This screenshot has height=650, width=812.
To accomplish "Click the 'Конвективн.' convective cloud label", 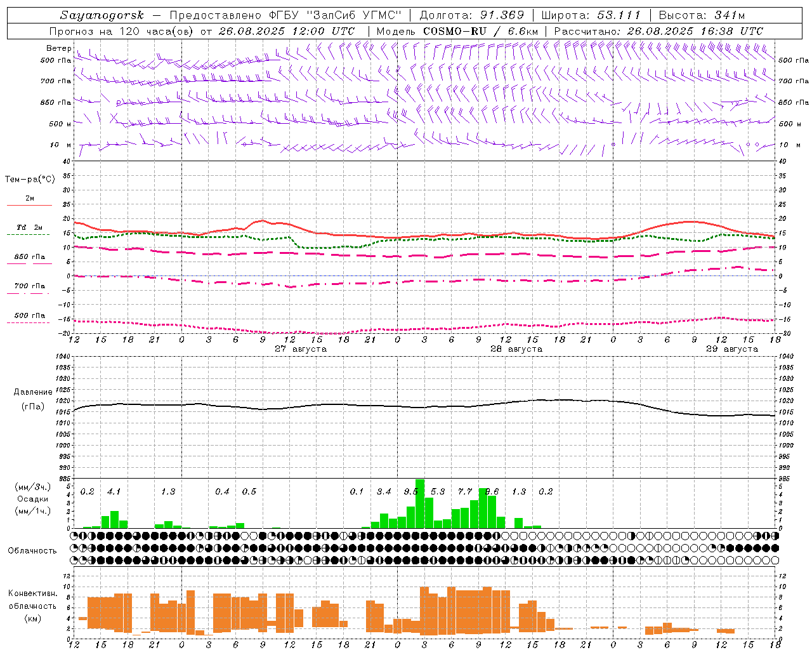I will point(33,594).
